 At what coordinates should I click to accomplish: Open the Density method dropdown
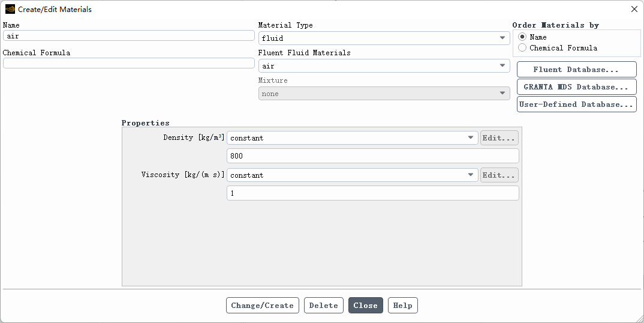pos(353,138)
